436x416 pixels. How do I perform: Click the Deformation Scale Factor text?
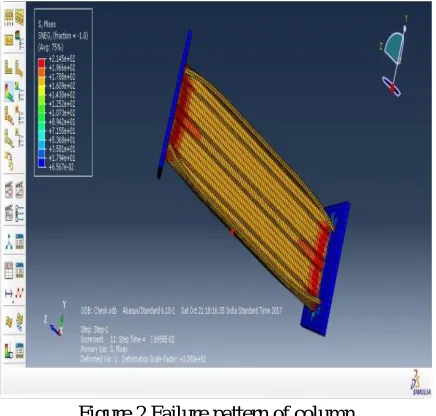(x=164, y=359)
